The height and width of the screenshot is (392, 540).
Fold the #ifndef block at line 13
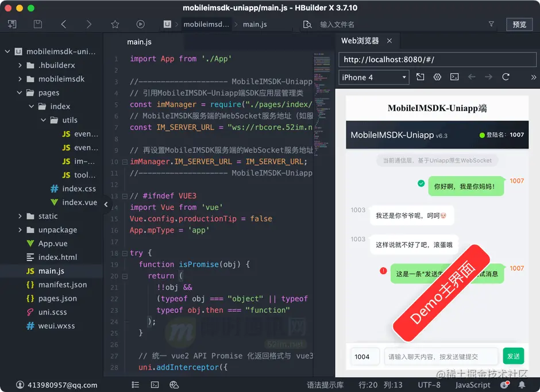(x=125, y=197)
